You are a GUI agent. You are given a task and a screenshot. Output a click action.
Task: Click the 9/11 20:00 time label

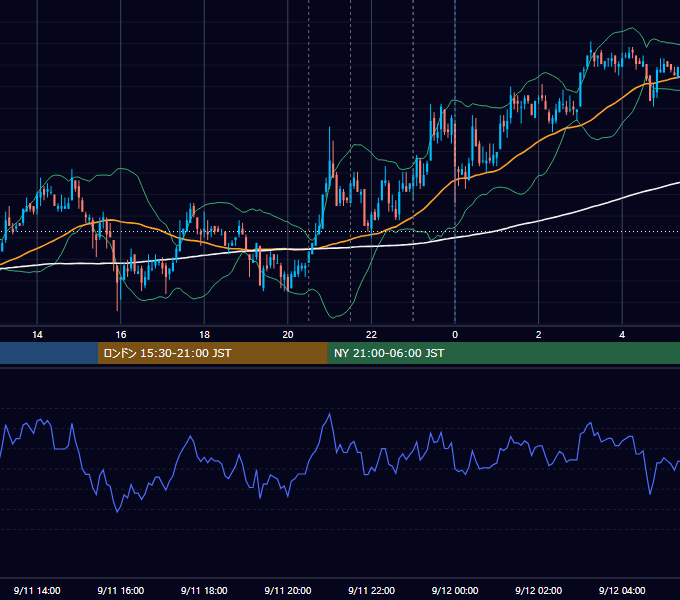pos(288,590)
